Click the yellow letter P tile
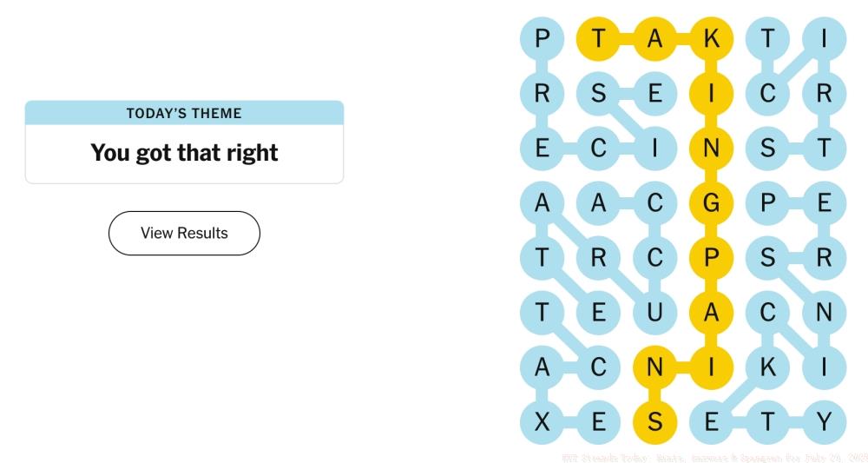This screenshot has height=463, width=868. point(712,258)
